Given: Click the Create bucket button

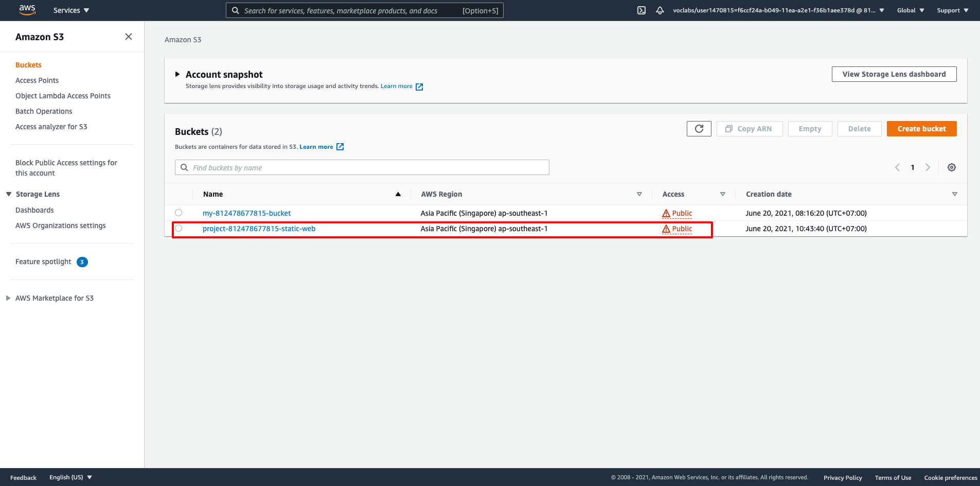Looking at the screenshot, I should (x=922, y=129).
